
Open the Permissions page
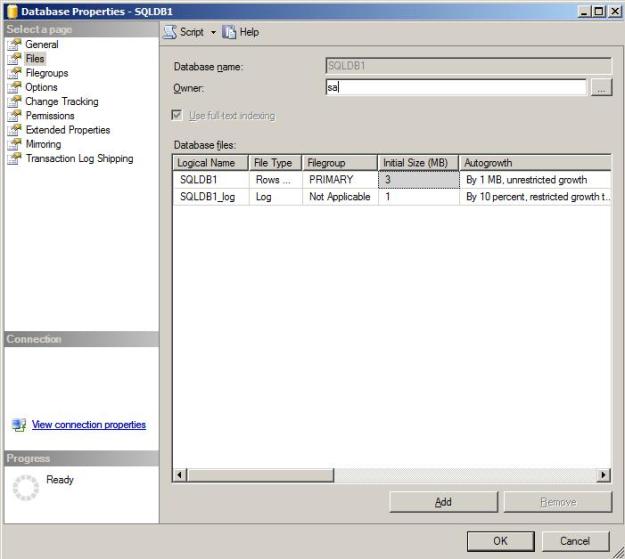[50, 116]
